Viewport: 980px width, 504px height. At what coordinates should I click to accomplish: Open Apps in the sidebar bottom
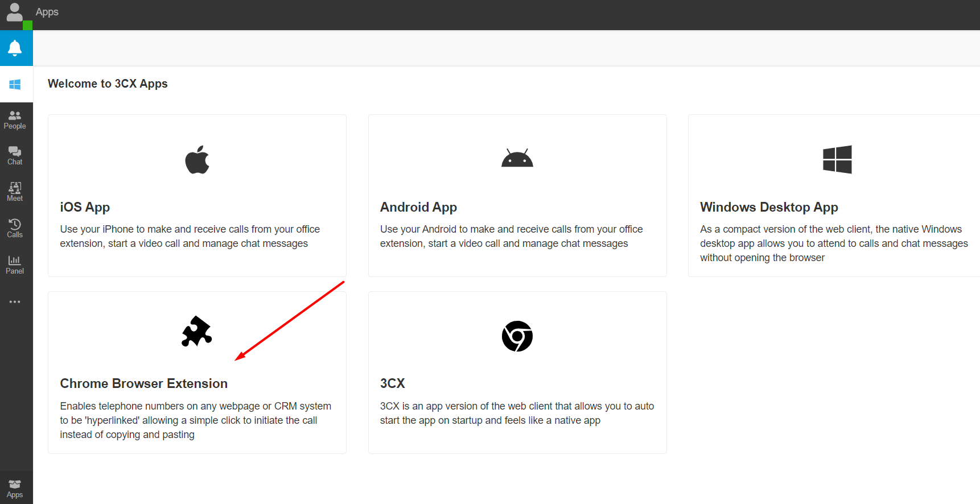tap(15, 489)
